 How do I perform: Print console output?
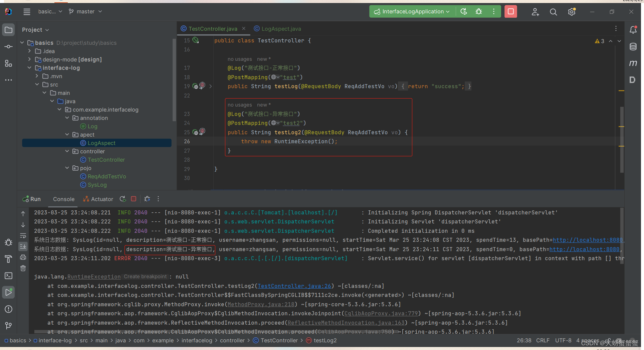point(23,257)
